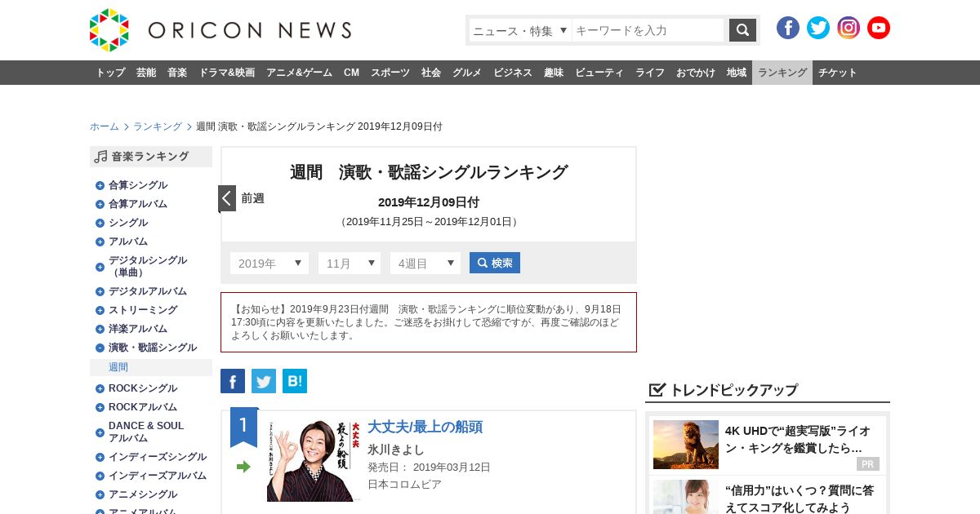Click the 音楽ランキング sidebar header
Viewport: 980px width, 514px height.
pyautogui.click(x=151, y=157)
